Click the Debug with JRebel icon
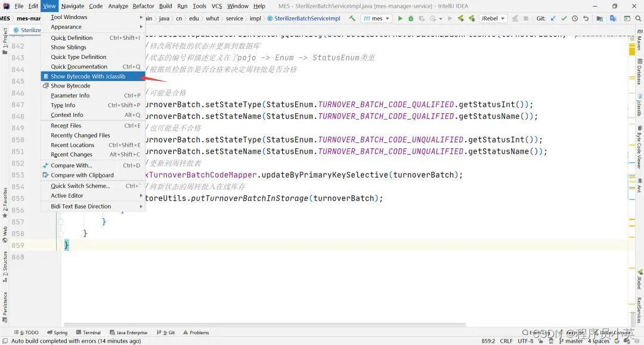 point(472,18)
